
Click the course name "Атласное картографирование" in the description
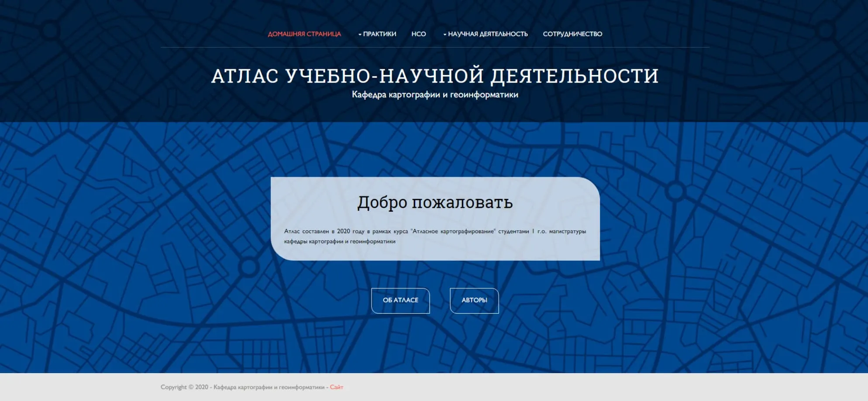453,231
